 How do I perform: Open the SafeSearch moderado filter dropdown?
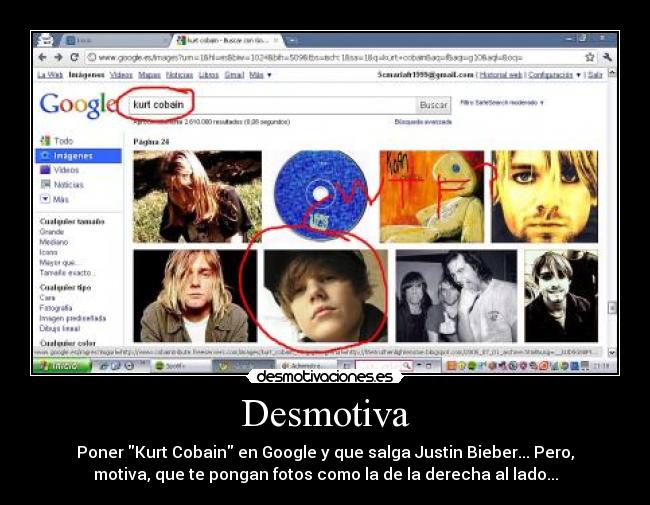click(x=502, y=102)
